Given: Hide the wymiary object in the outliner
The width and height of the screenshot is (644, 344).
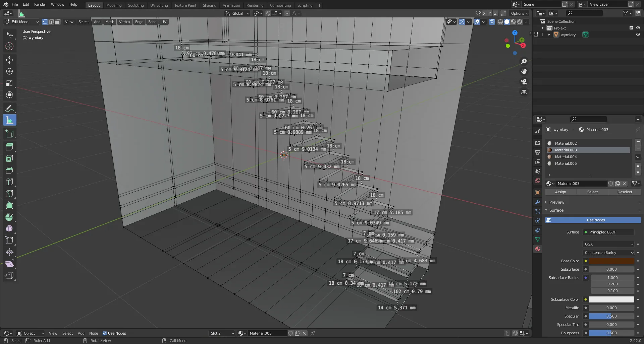Looking at the screenshot, I should [x=638, y=35].
